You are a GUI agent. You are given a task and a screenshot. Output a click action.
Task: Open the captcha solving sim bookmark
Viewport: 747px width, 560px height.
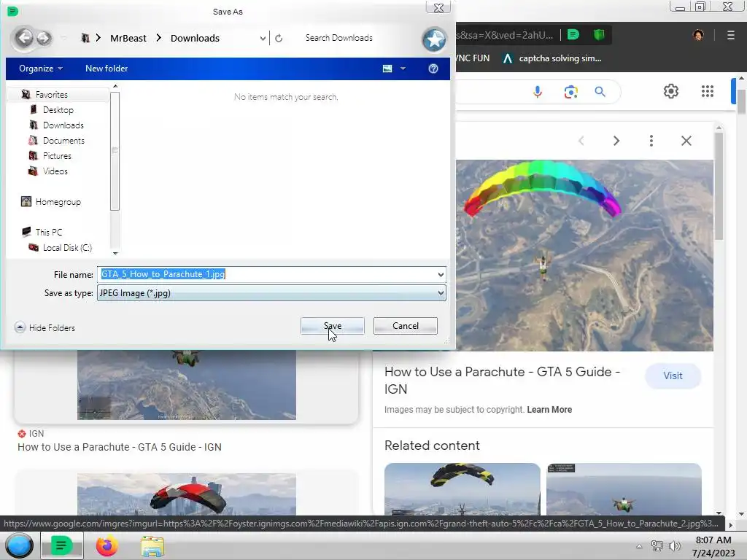point(553,58)
